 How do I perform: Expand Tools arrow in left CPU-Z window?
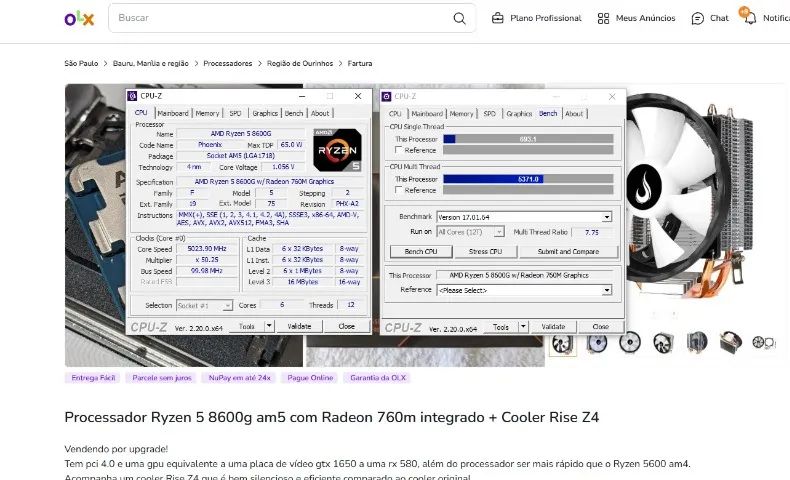pos(269,326)
